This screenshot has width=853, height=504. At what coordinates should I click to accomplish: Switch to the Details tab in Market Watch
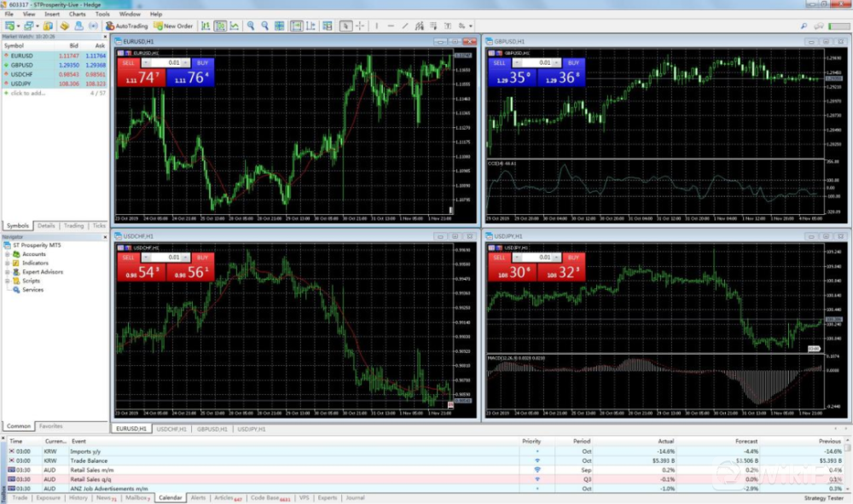click(46, 226)
